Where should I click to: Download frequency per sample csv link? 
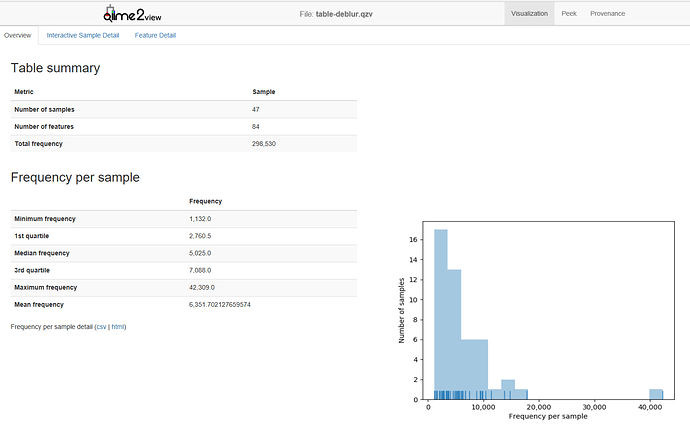click(x=100, y=327)
